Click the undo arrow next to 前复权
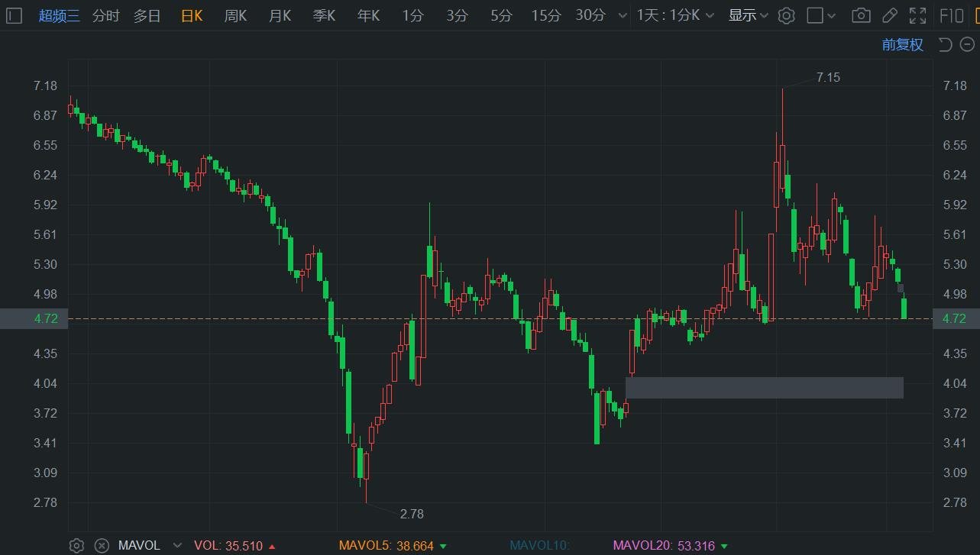Screen dimensions: 980x555 (945, 44)
